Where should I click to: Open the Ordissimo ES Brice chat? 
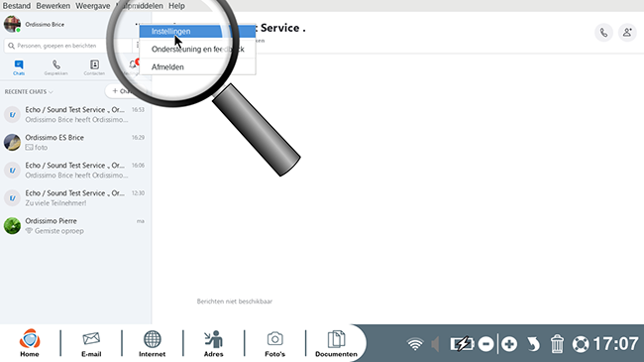75,143
